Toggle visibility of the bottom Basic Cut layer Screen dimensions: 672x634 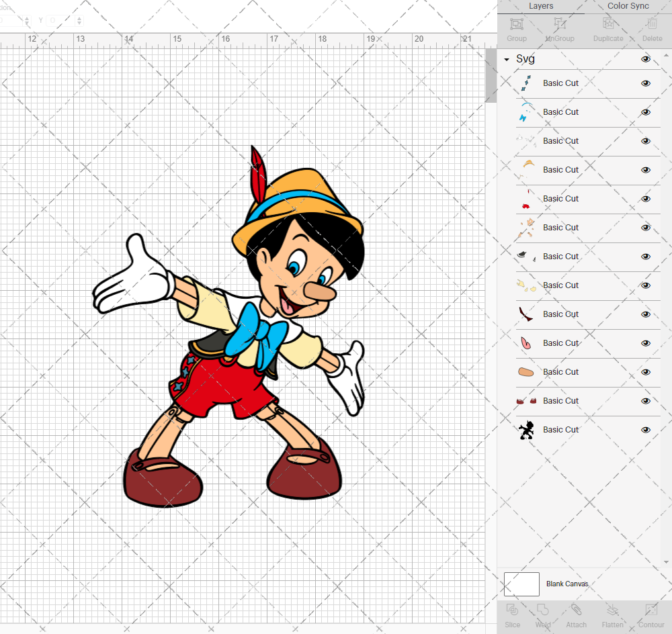pos(645,429)
